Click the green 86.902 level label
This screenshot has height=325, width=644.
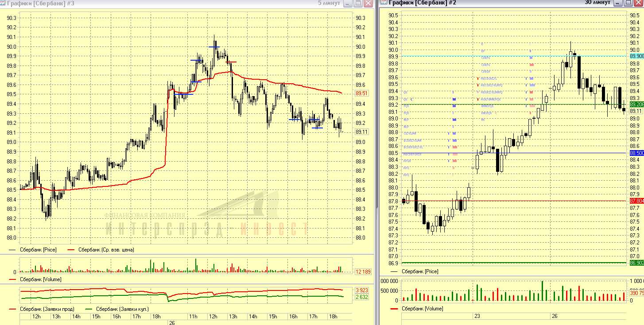pos(636,263)
